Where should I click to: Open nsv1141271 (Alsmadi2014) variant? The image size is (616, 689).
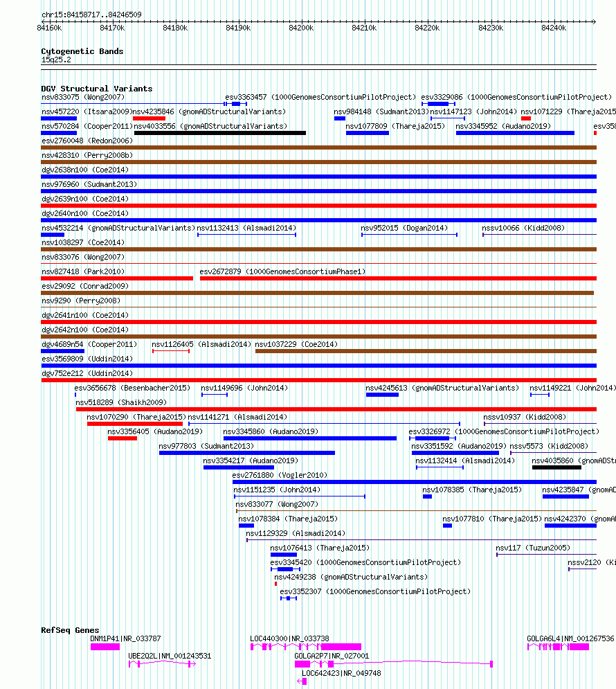(x=237, y=417)
